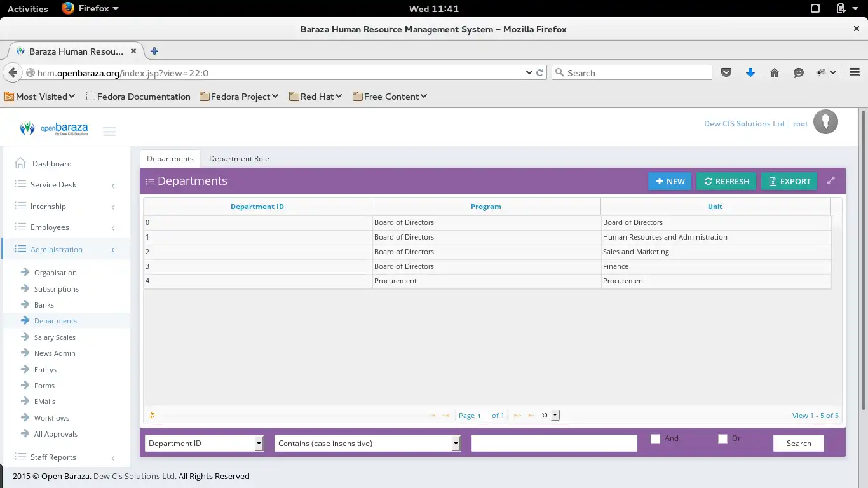Enable the Or search checkbox
This screenshot has height=488, width=868.
(722, 438)
